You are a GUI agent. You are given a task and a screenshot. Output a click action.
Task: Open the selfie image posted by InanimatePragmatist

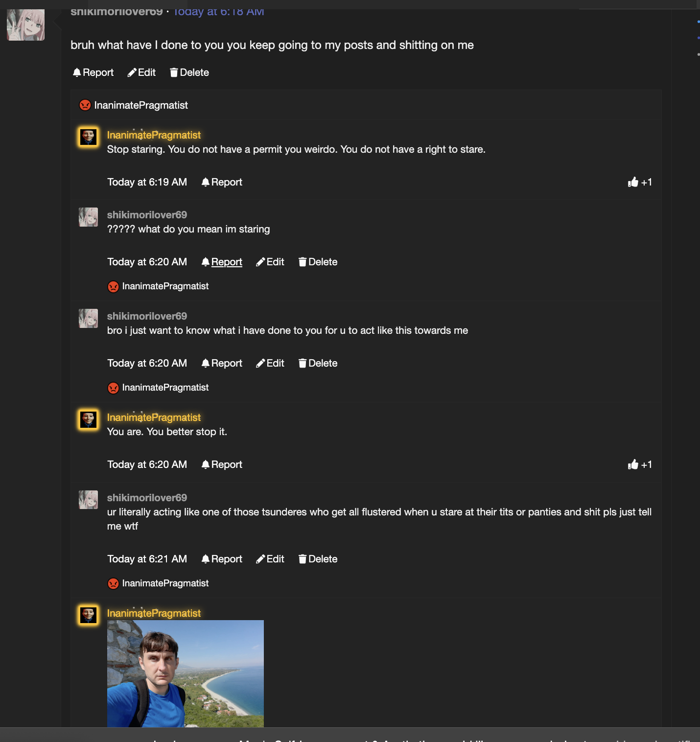tap(186, 673)
